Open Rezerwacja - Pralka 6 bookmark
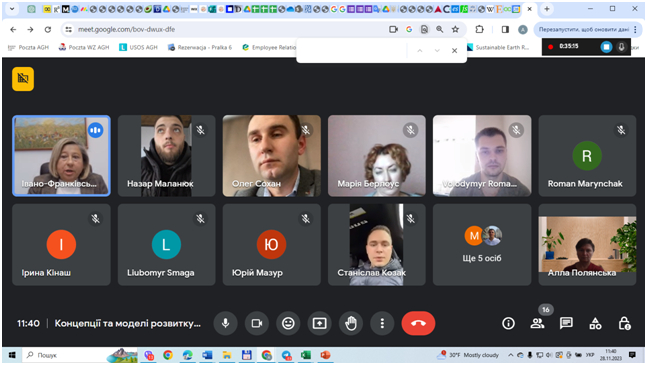Screen dimensions: 647x365 200,47
